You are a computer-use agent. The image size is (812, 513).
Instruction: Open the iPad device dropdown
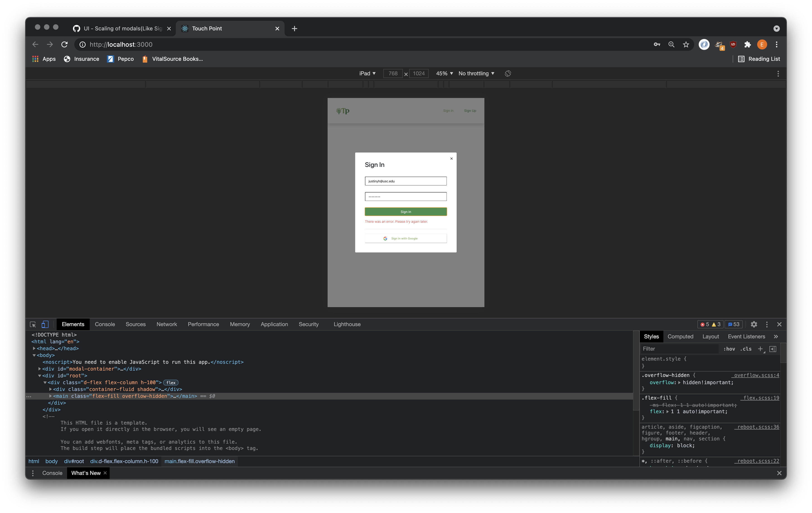point(367,73)
